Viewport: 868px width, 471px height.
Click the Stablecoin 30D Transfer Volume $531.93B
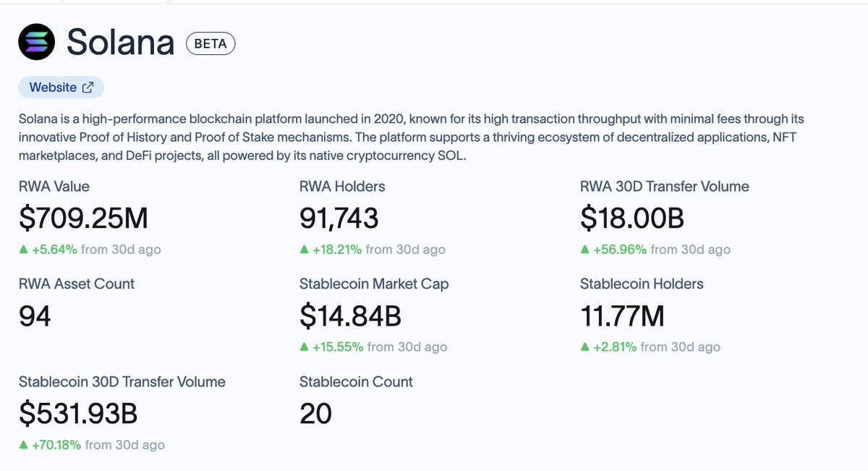click(78, 414)
